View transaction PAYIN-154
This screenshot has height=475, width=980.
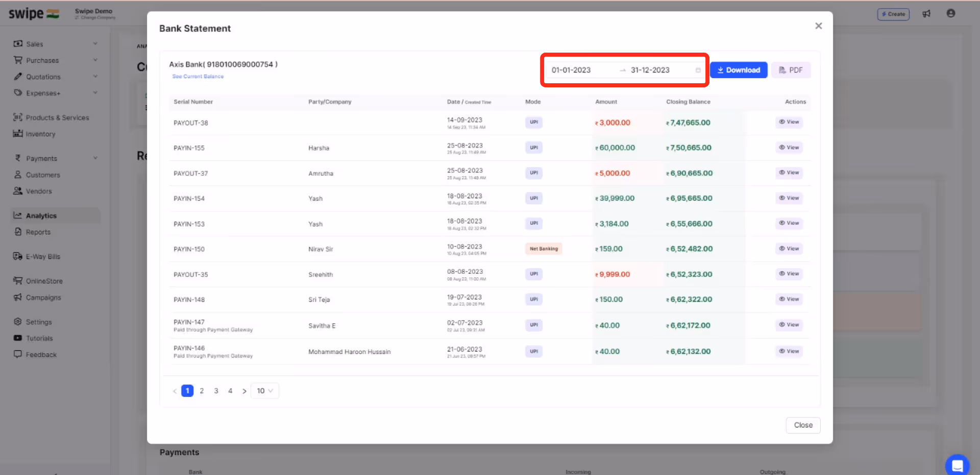[x=789, y=198]
